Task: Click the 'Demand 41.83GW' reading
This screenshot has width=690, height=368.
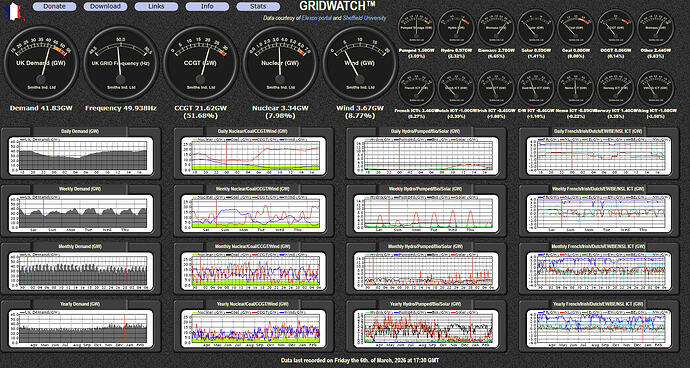Action: click(x=41, y=108)
